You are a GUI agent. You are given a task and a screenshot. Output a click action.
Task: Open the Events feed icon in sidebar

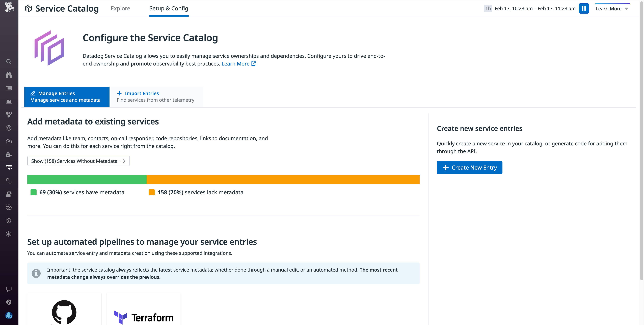coord(9,88)
